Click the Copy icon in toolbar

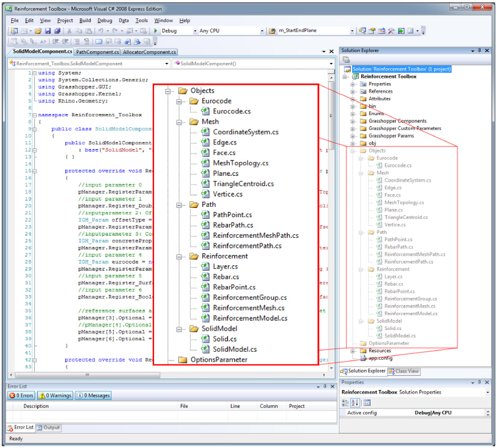[x=79, y=31]
